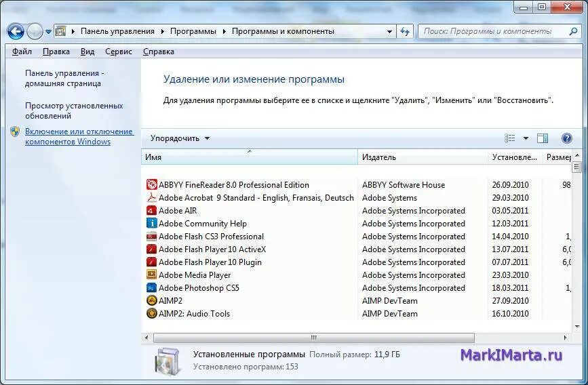This screenshot has height=385, width=588.
Task: Select the 'AIMP2: Audio Tools' name
Action: (x=194, y=314)
